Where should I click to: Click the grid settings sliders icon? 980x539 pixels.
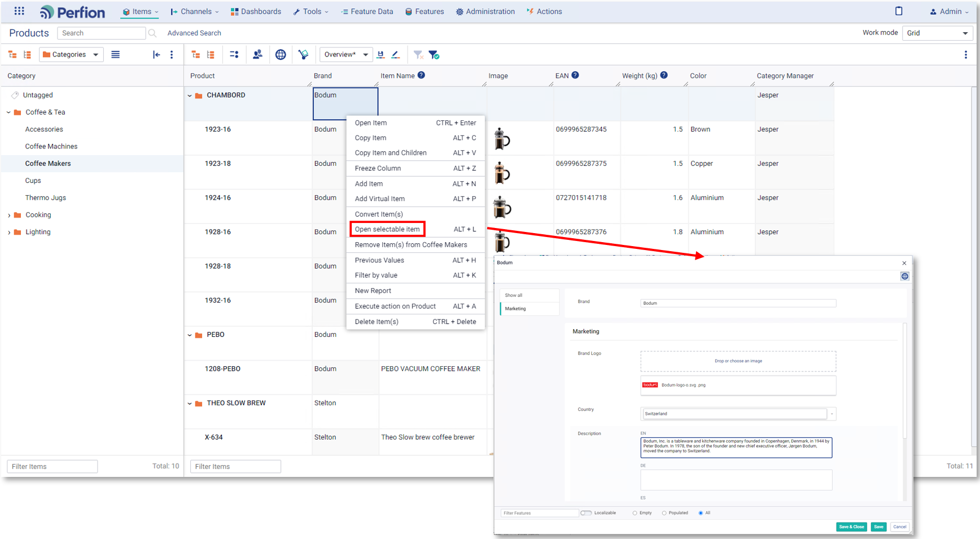pos(234,55)
